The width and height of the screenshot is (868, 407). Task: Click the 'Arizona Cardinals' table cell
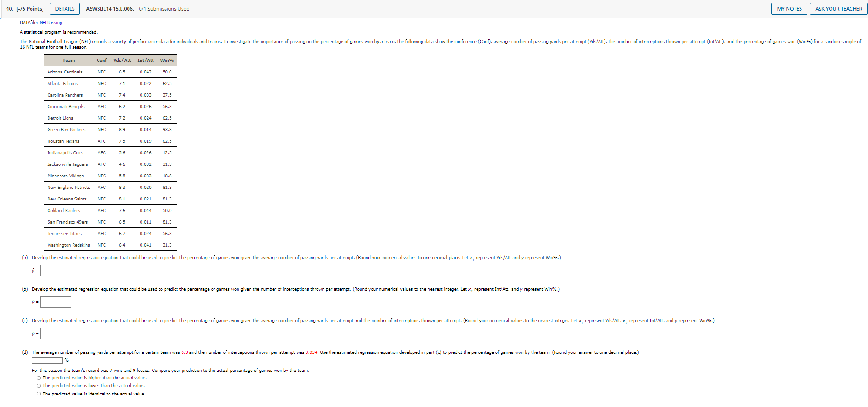pyautogui.click(x=68, y=72)
